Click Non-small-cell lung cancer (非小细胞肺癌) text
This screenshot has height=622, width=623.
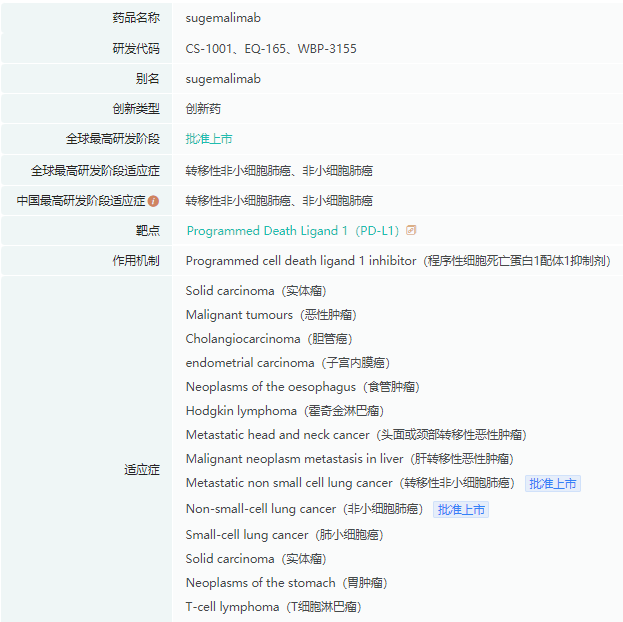[x=304, y=509]
